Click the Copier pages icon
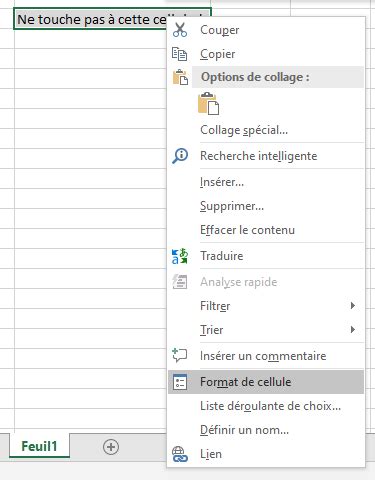The width and height of the screenshot is (375, 480). tap(180, 54)
